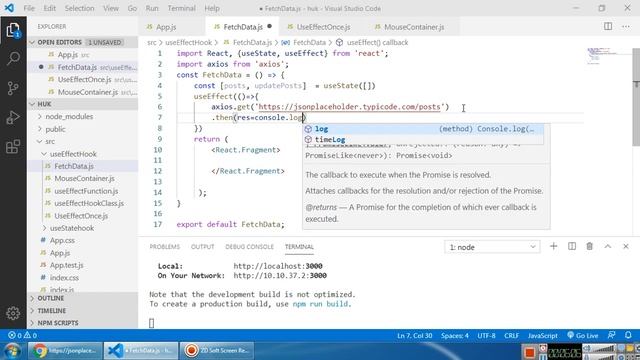The image size is (640, 360).
Task: Maximize the terminal panel size
Action: (x=607, y=246)
